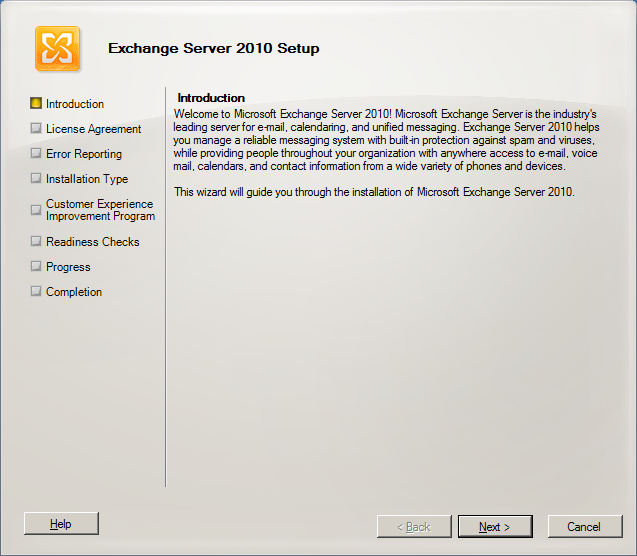Click the License Agreement step square icon
637x556 pixels.
click(x=37, y=128)
